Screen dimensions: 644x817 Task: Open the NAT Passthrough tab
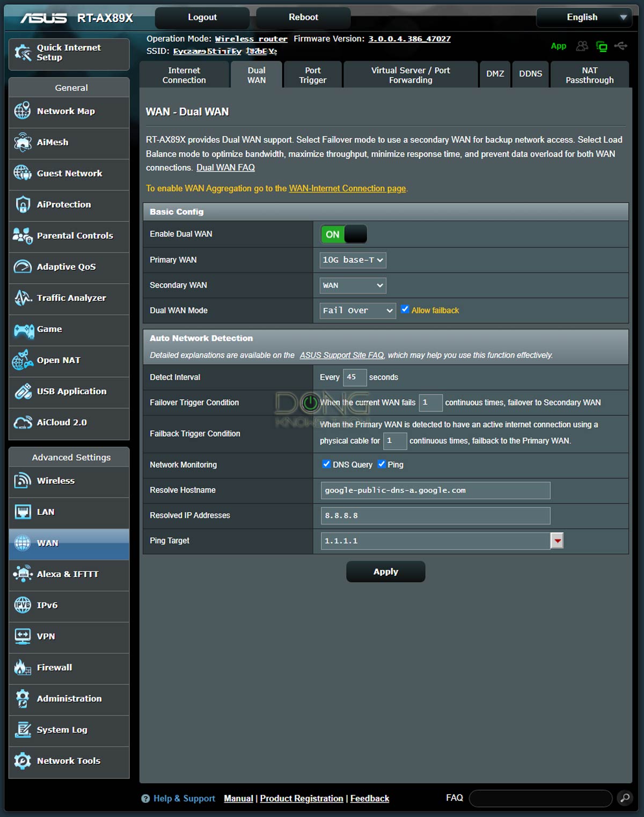coord(590,75)
